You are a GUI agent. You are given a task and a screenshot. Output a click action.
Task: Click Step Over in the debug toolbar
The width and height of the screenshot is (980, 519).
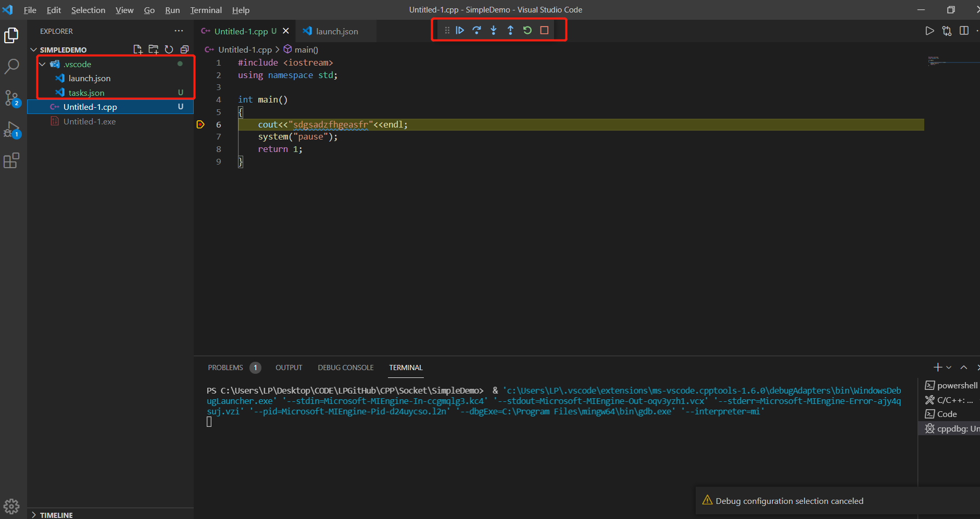[x=476, y=30]
